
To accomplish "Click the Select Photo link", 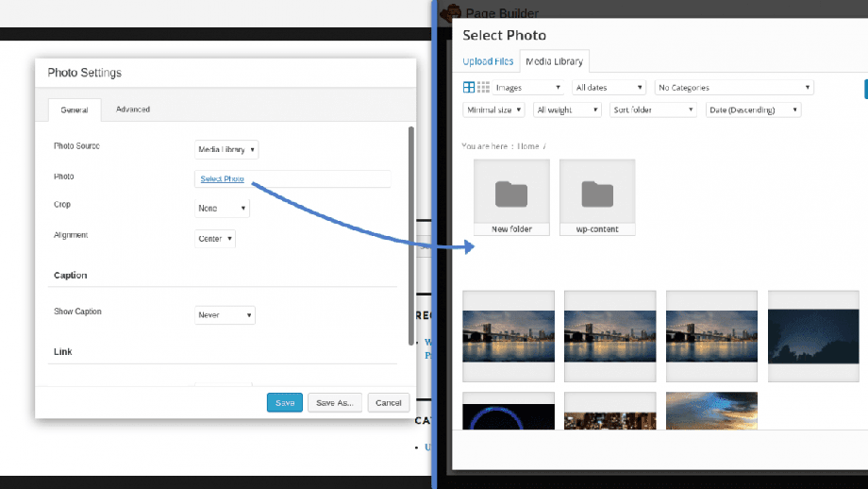I will pyautogui.click(x=222, y=178).
